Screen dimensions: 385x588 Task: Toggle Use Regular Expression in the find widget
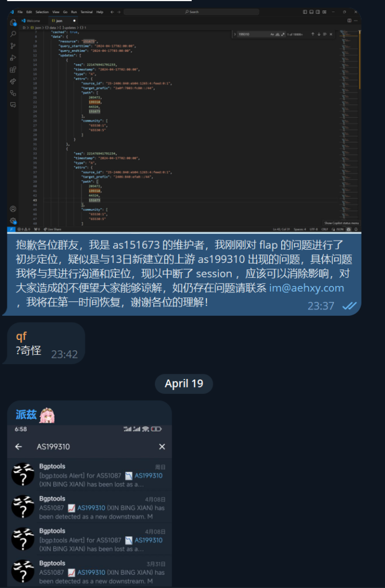tap(283, 34)
